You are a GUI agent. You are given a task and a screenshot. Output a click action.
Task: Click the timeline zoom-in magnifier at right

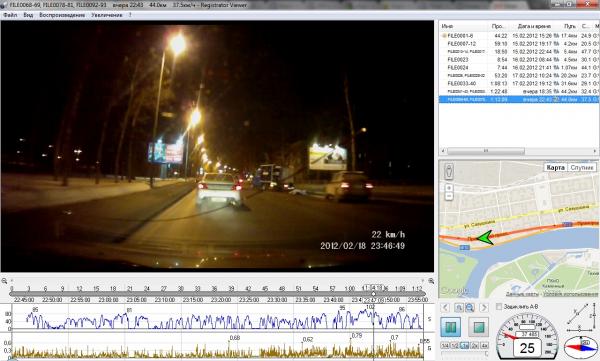pyautogui.click(x=431, y=281)
